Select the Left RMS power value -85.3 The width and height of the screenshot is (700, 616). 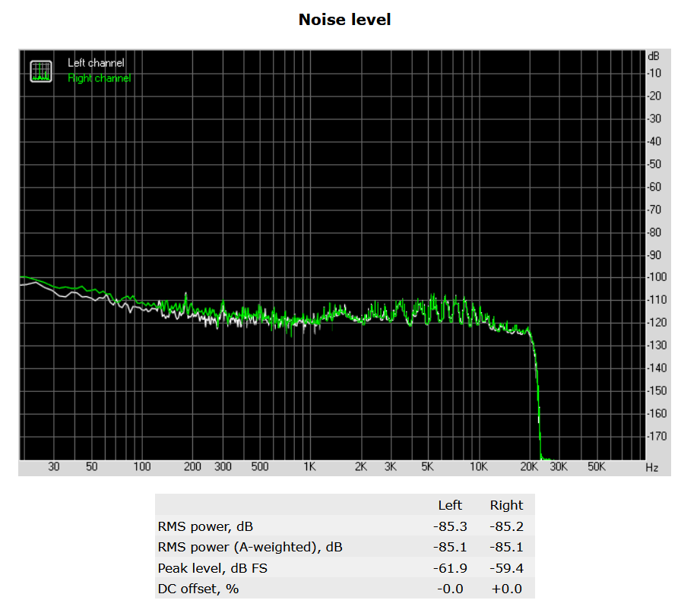450,527
